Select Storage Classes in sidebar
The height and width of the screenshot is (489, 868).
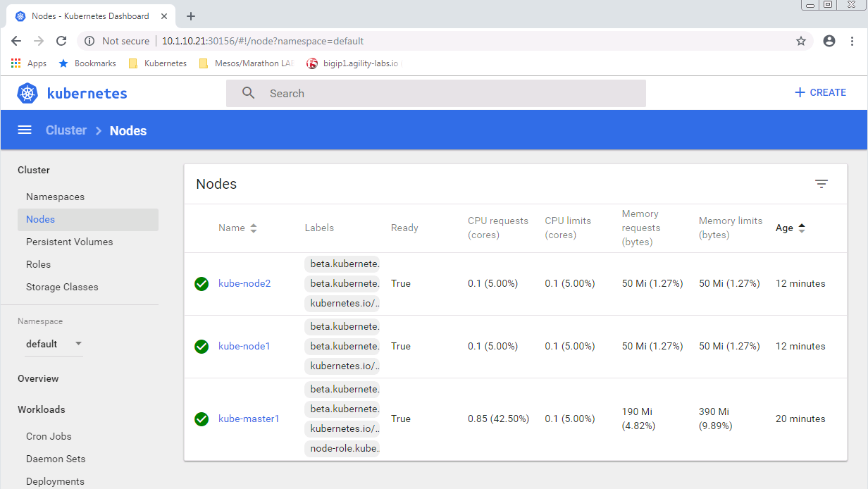(62, 287)
